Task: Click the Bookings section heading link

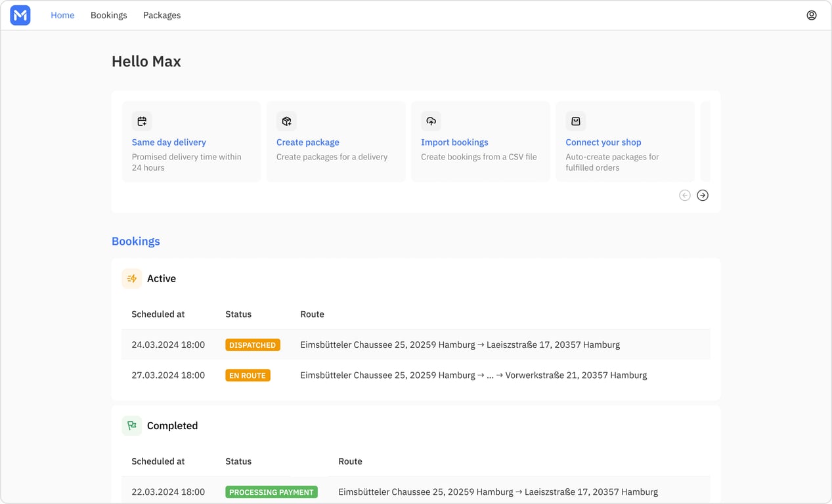Action: 136,241
